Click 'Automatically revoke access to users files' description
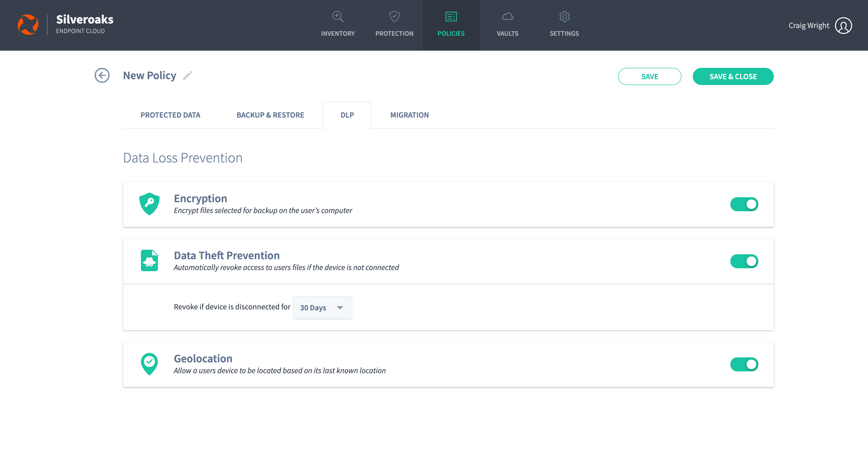The width and height of the screenshot is (868, 451). click(x=286, y=267)
